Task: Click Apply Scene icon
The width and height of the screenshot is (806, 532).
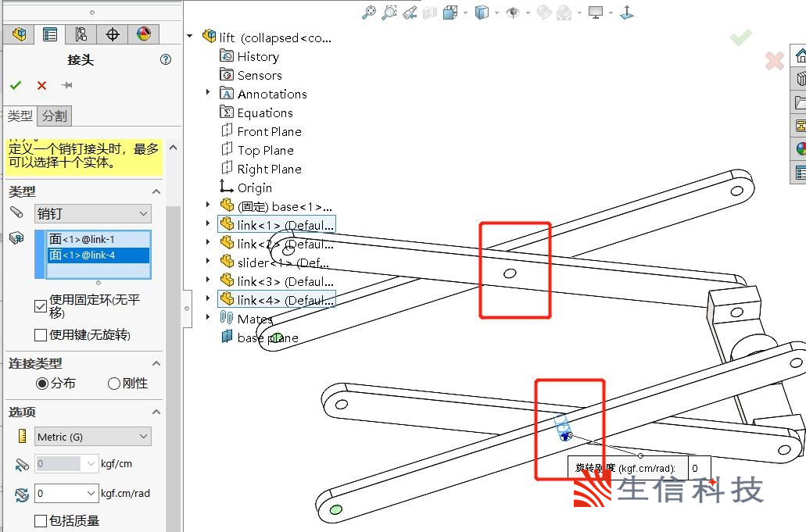Action: coord(564,12)
